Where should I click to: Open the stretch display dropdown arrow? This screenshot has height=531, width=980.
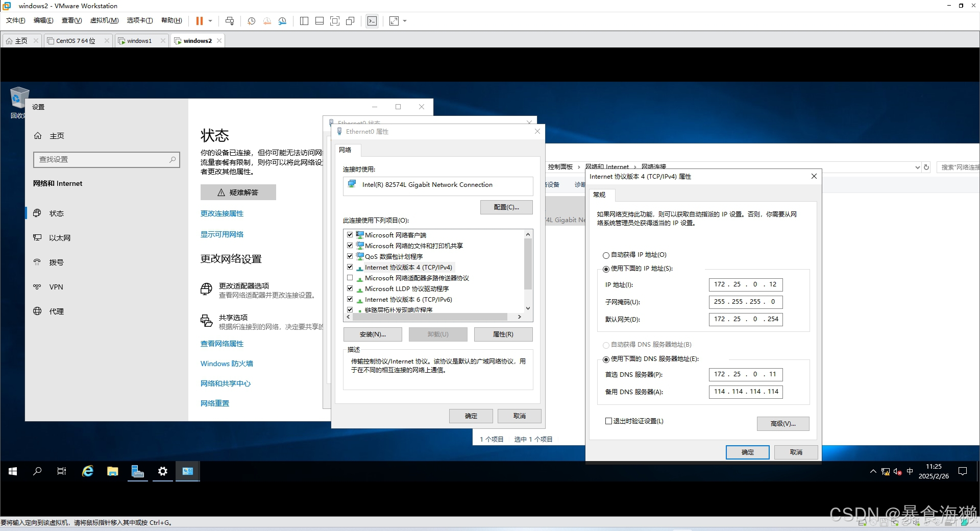(405, 21)
